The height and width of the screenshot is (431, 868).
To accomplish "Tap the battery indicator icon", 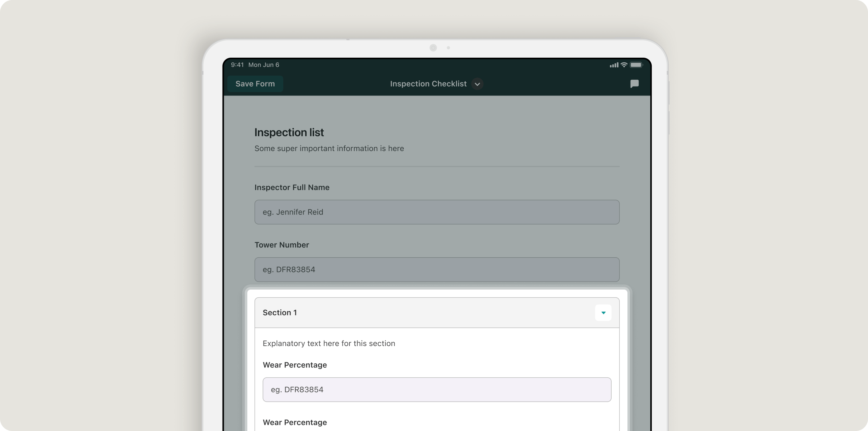I will 636,65.
